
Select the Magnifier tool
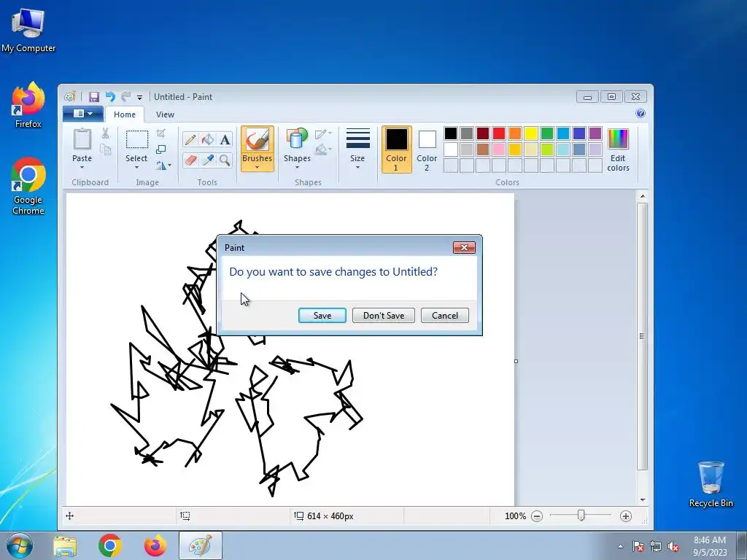(225, 160)
